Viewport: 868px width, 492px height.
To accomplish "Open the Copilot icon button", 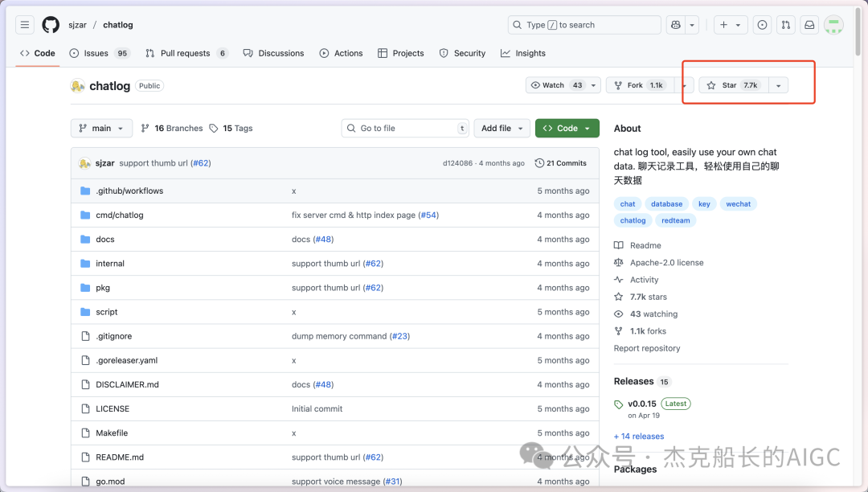I will (x=675, y=25).
